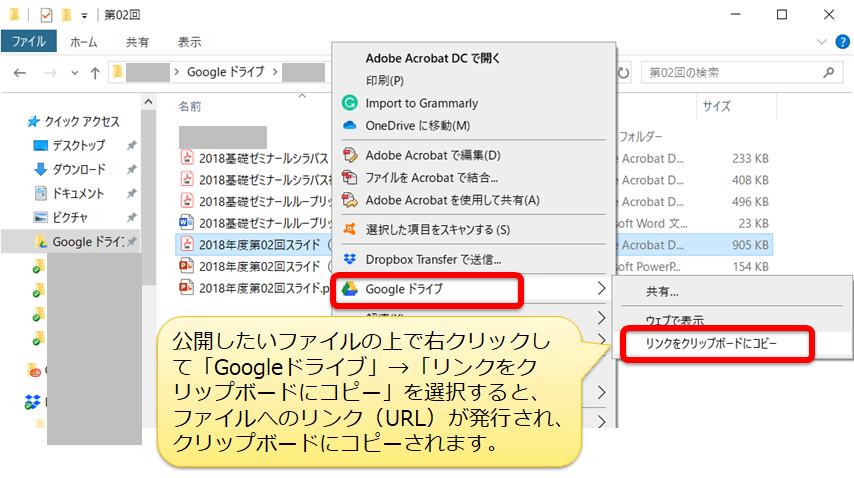The width and height of the screenshot is (854, 478).
Task: Open ダウンロード in the navigation pane
Action: 78,169
